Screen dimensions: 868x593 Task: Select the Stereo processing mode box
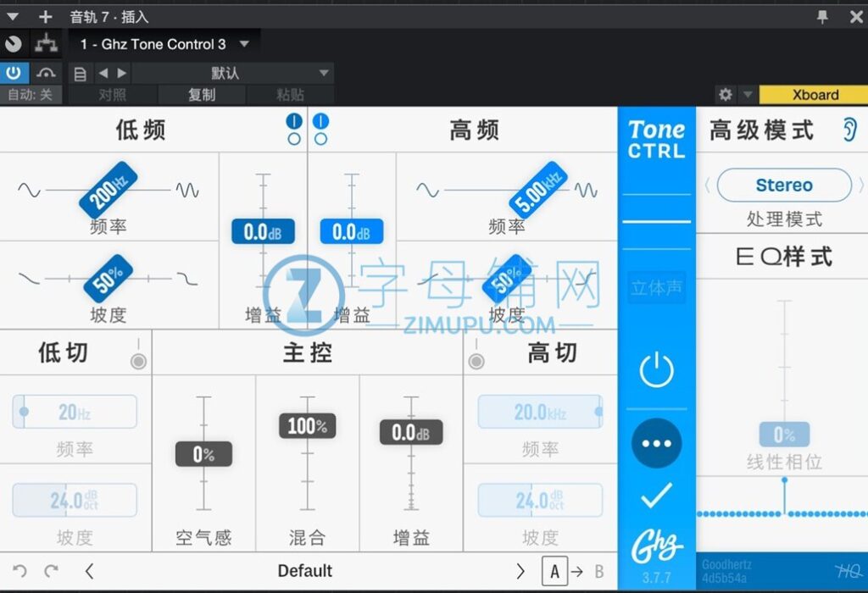click(784, 186)
